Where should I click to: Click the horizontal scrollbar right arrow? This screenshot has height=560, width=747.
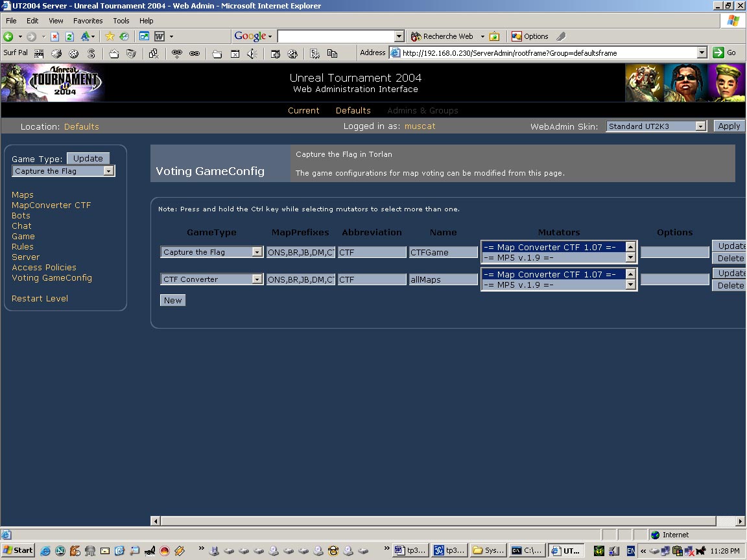pos(741,521)
